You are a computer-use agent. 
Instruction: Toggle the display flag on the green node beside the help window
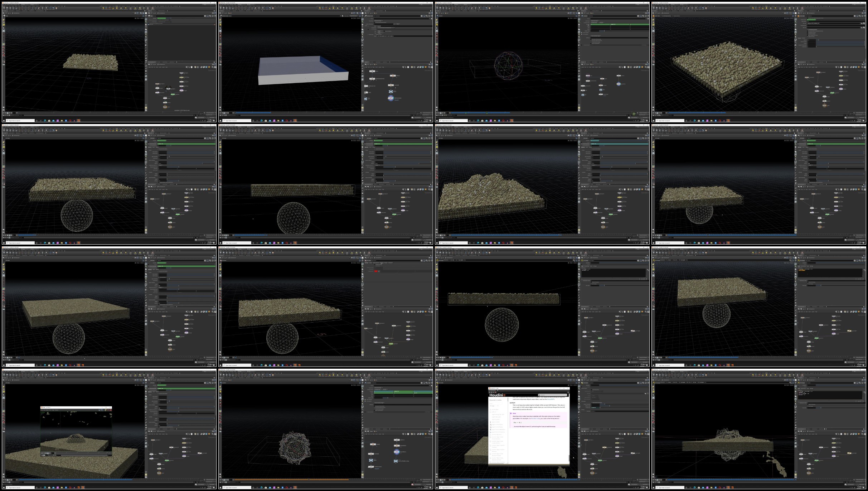tap(602, 461)
